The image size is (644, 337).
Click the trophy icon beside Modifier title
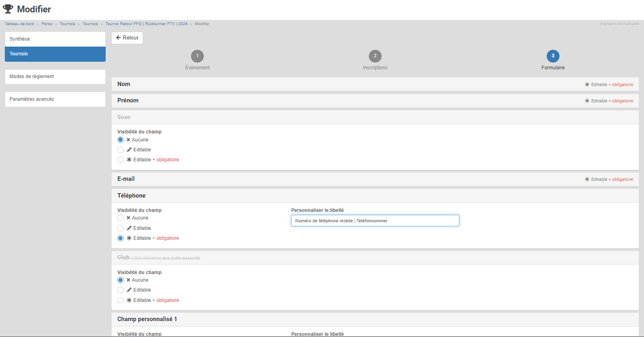coord(8,9)
